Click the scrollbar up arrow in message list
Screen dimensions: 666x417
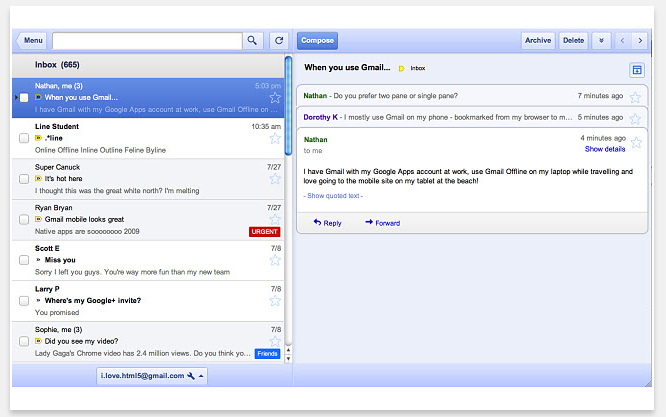288,350
